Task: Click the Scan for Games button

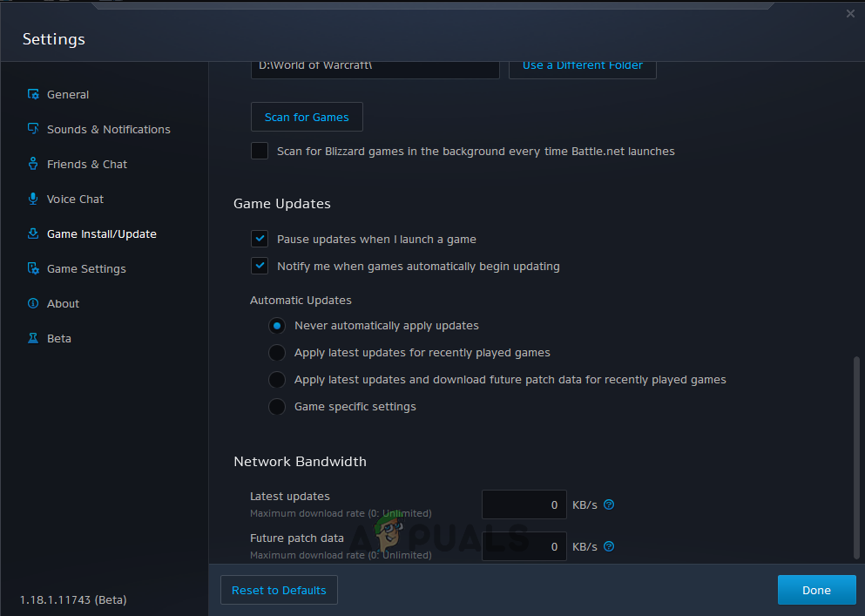Action: [307, 117]
